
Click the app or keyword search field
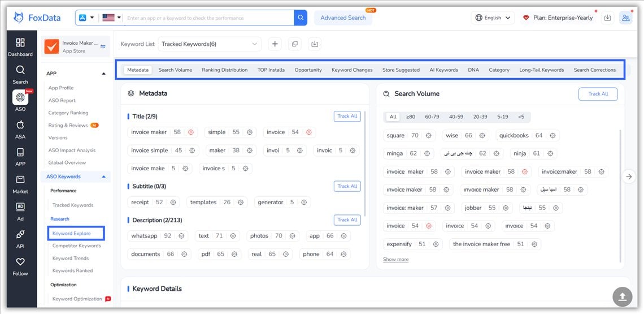(x=208, y=18)
